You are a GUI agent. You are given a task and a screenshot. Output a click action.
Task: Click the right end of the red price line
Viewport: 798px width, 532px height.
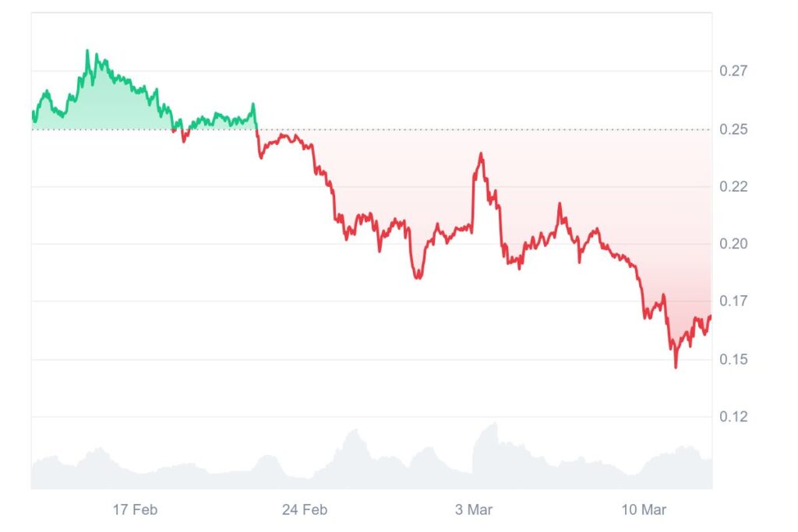click(x=710, y=315)
